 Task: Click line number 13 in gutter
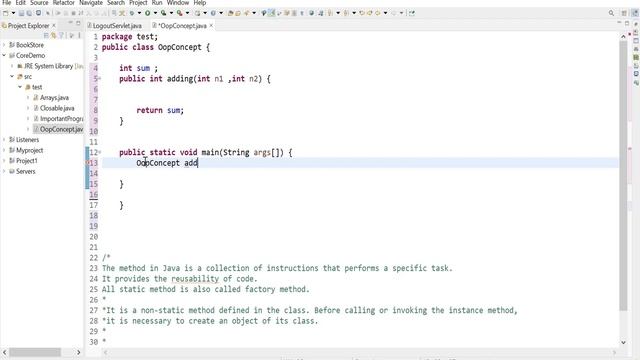(94, 163)
